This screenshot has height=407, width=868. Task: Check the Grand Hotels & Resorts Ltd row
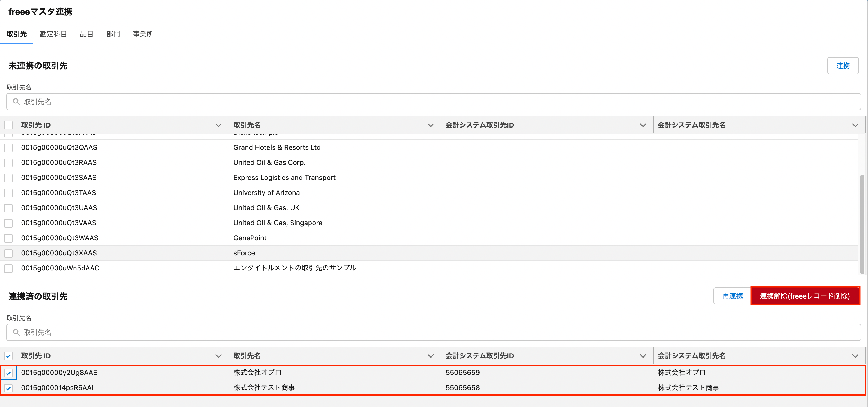pyautogui.click(x=8, y=148)
